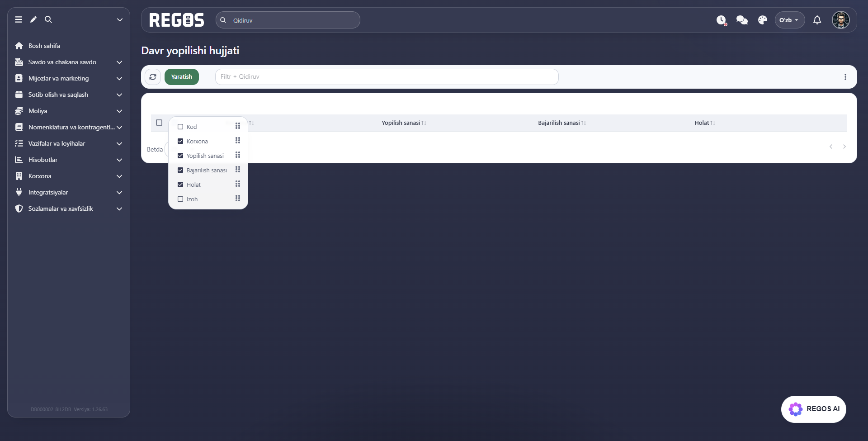Uncheck the Bajarilish sanasi column checkbox
This screenshot has width=868, height=441.
180,170
